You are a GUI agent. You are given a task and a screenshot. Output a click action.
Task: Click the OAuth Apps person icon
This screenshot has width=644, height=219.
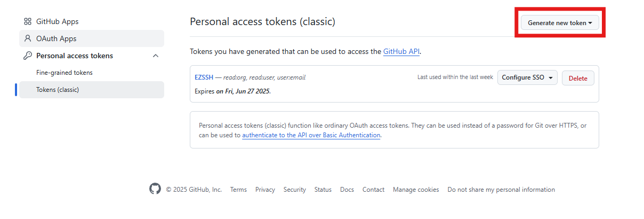28,38
